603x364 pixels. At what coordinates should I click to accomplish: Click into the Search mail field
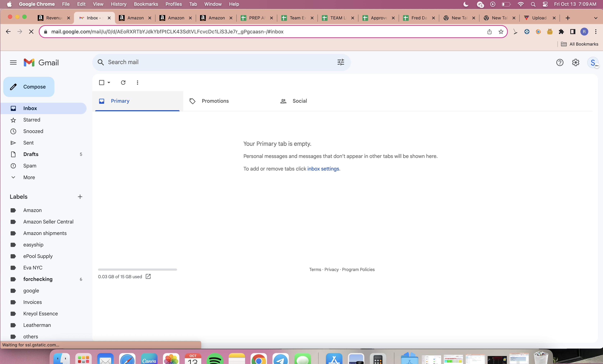pyautogui.click(x=221, y=62)
